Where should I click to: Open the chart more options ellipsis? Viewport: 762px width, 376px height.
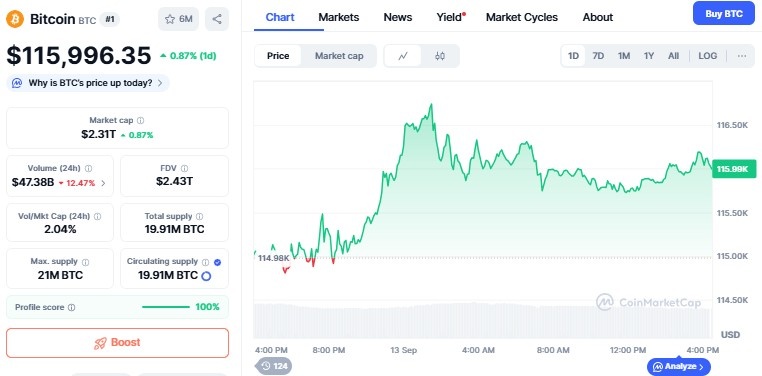coord(742,56)
